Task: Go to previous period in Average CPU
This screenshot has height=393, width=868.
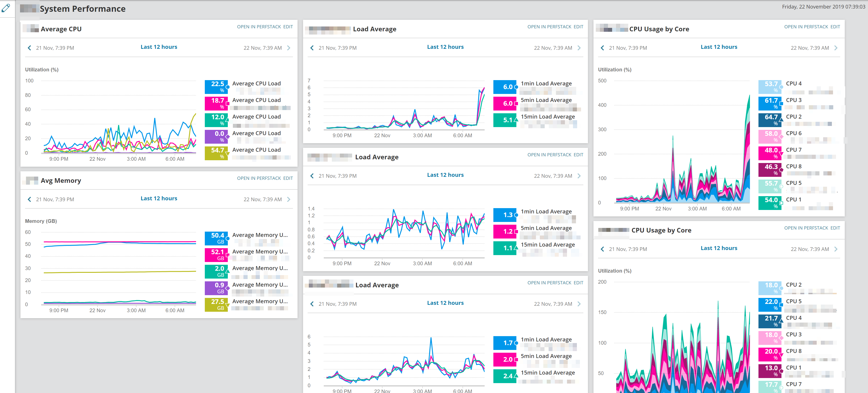Action: point(29,48)
